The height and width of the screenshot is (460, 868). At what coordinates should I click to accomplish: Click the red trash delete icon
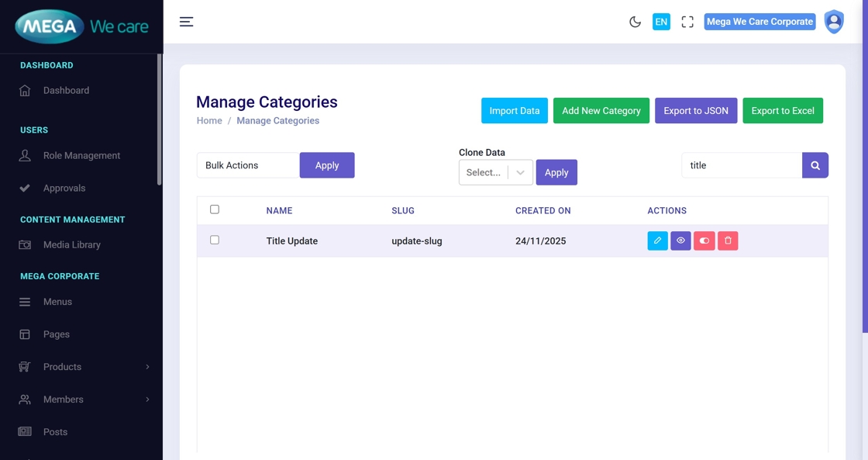coord(728,240)
